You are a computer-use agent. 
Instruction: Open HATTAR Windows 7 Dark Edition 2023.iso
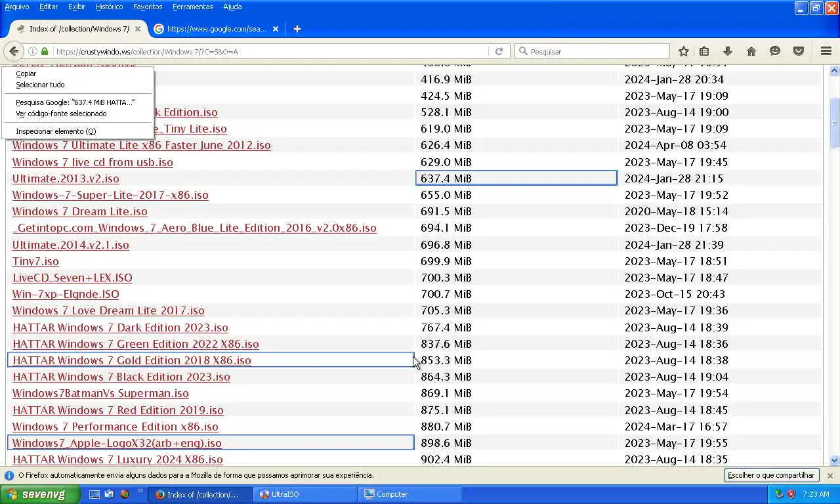coord(120,327)
